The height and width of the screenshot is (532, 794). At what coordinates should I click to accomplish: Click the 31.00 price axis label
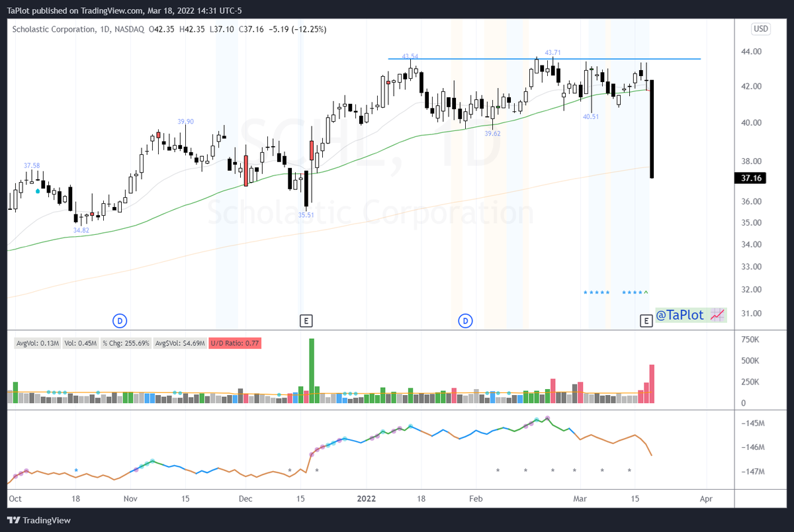pos(750,314)
